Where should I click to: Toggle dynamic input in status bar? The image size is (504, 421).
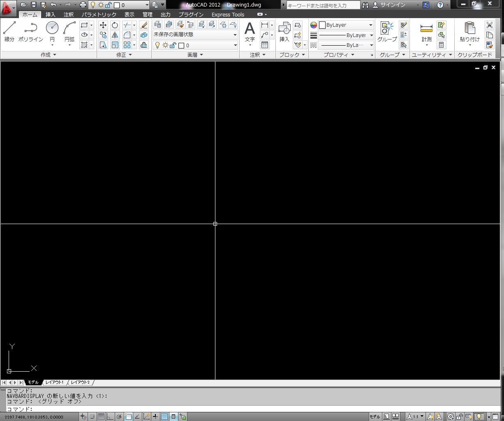click(x=155, y=416)
